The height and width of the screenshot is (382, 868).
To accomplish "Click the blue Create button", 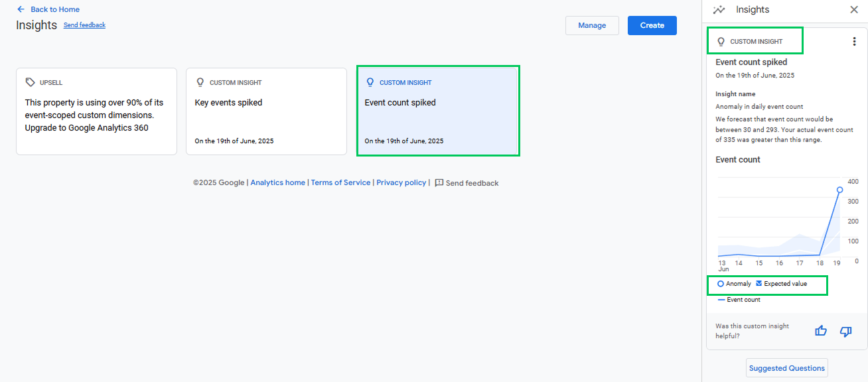I will pos(652,25).
